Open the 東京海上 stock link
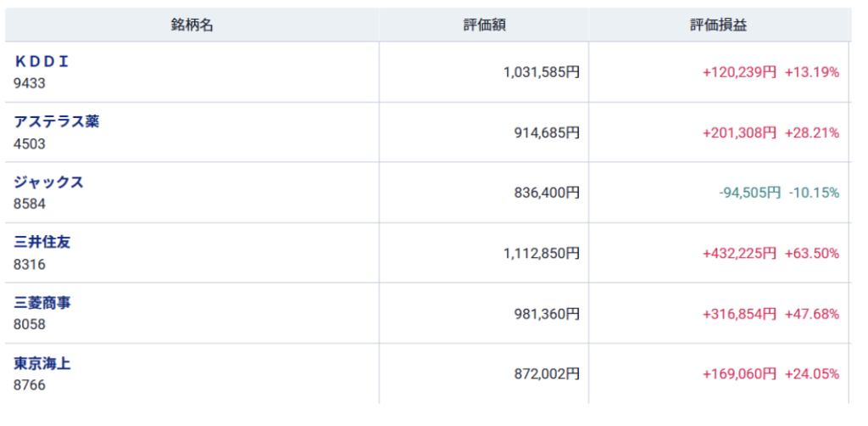The width and height of the screenshot is (868, 426). tap(42, 363)
